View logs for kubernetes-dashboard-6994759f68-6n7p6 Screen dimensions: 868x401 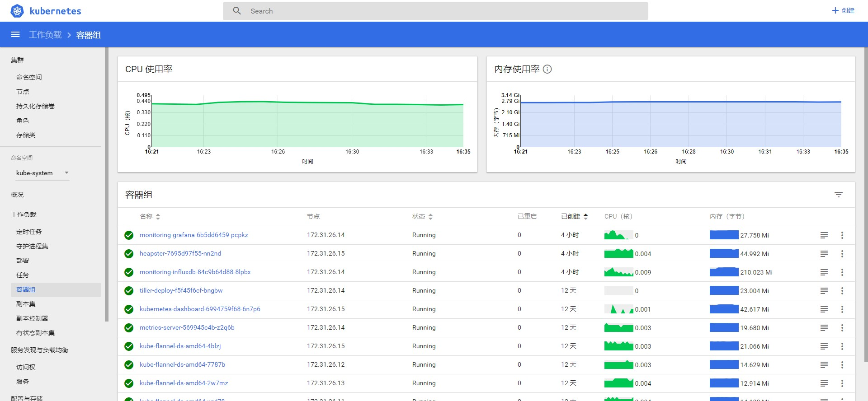pyautogui.click(x=824, y=309)
